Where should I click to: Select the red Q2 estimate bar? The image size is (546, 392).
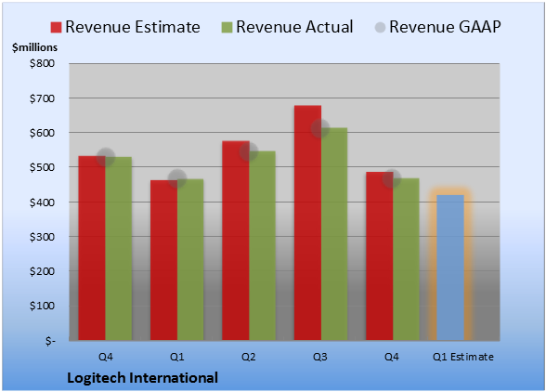[236, 241]
